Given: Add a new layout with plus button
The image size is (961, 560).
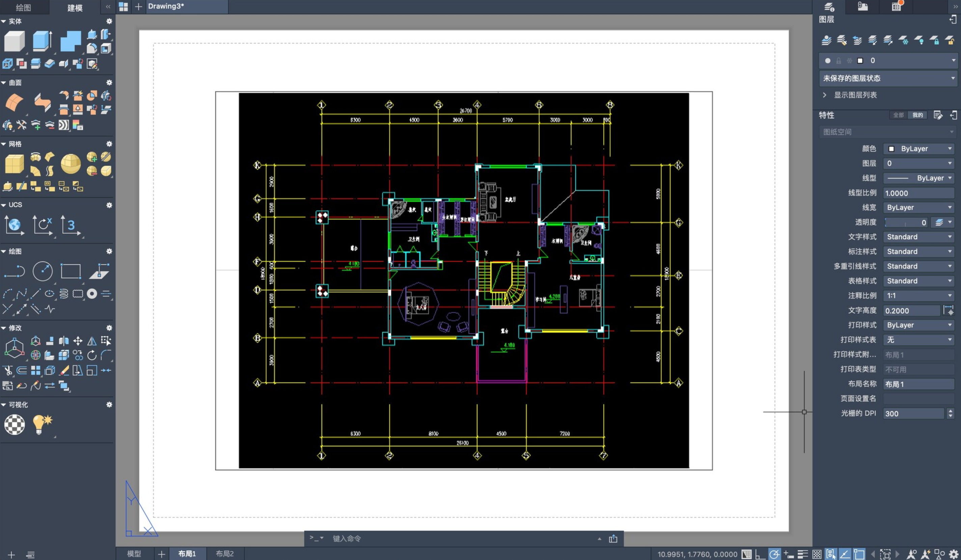Looking at the screenshot, I should pyautogui.click(x=161, y=554).
